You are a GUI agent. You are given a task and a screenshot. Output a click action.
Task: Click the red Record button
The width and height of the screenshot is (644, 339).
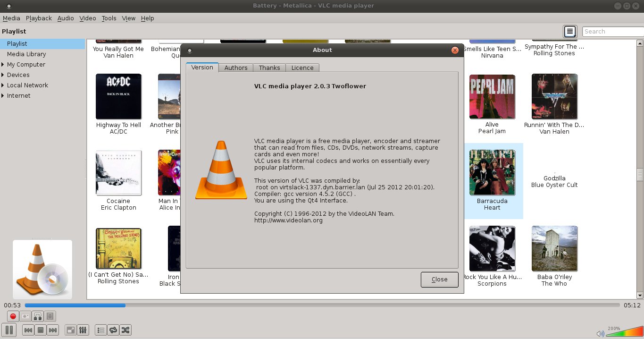(13, 316)
